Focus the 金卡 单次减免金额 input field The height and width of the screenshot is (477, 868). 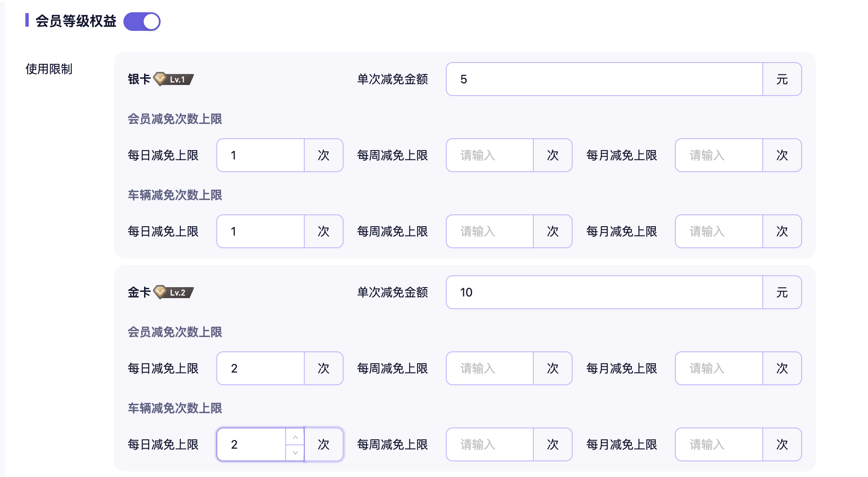[x=604, y=292]
